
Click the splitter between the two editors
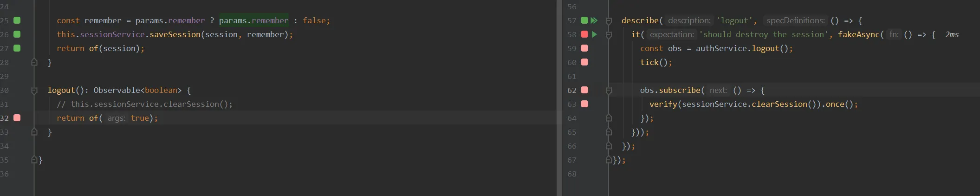(559, 98)
